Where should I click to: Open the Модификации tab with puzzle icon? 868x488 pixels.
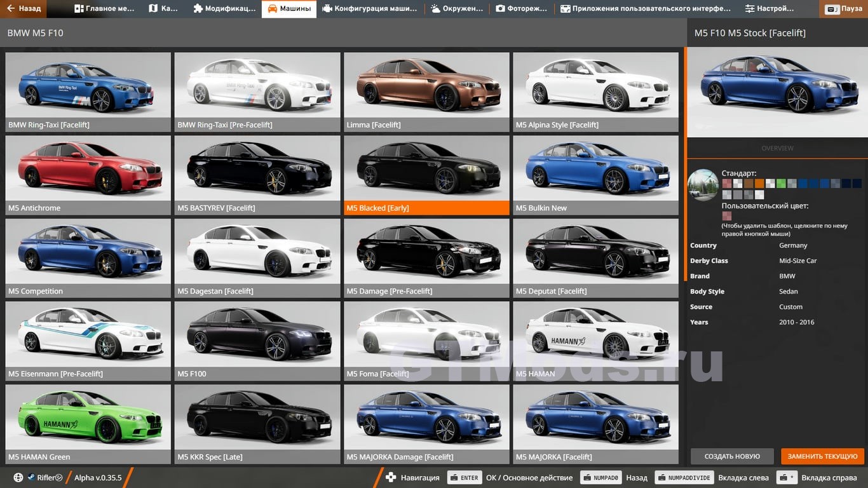coord(224,9)
